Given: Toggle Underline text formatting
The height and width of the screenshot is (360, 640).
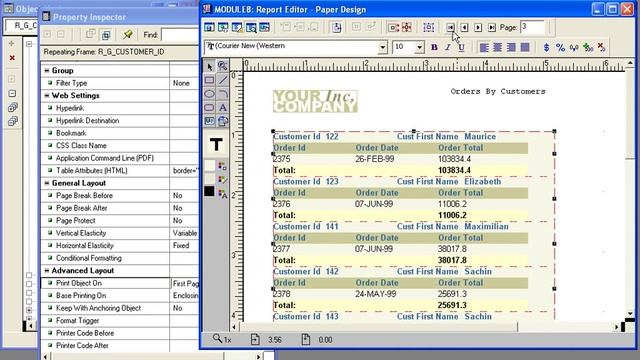Looking at the screenshot, I should tap(462, 47).
